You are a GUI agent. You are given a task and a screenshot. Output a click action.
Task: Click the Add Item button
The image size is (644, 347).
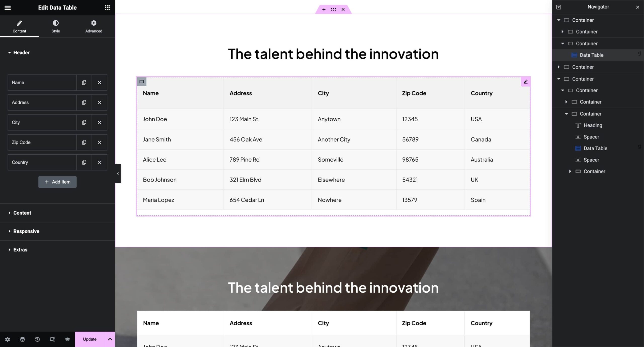[57, 182]
